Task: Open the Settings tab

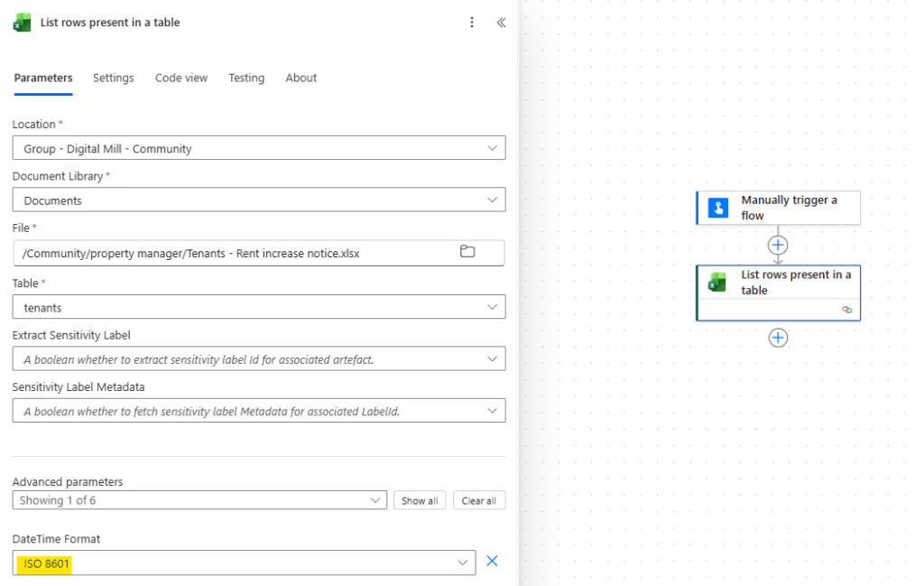Action: 113,78
